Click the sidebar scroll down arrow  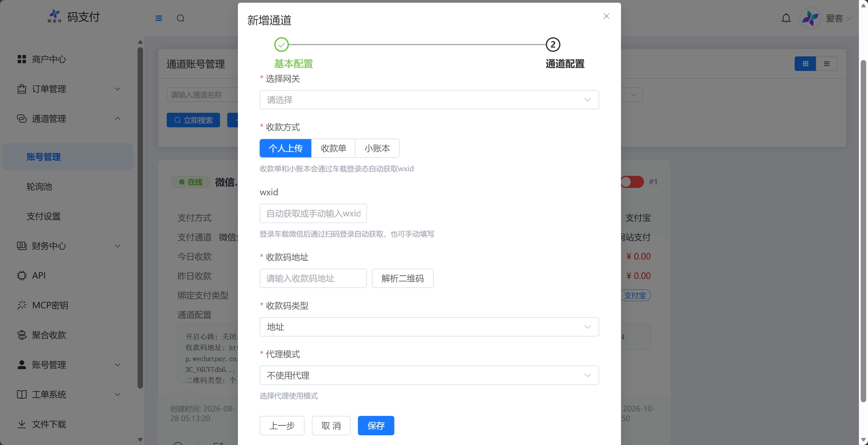point(140,440)
